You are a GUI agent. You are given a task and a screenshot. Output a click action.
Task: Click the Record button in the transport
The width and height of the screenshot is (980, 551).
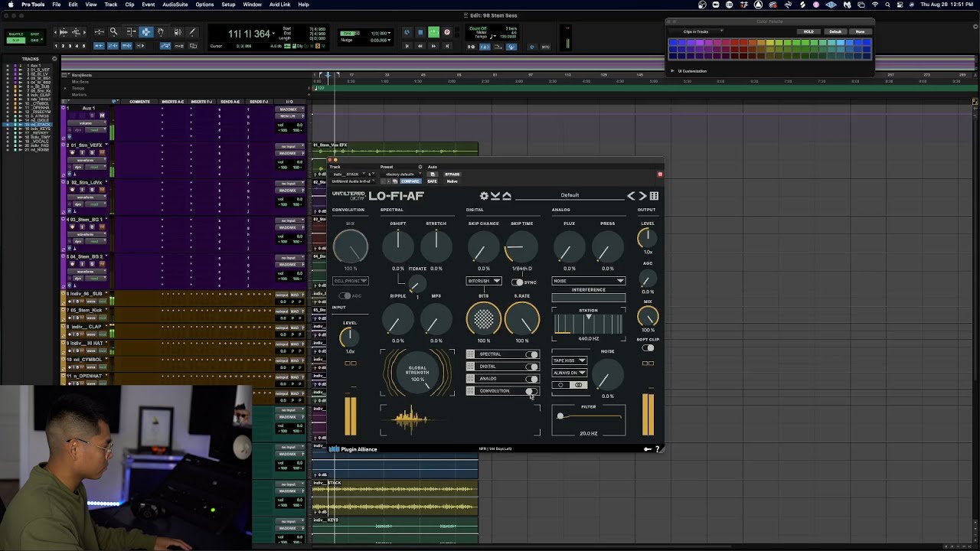coord(447,32)
